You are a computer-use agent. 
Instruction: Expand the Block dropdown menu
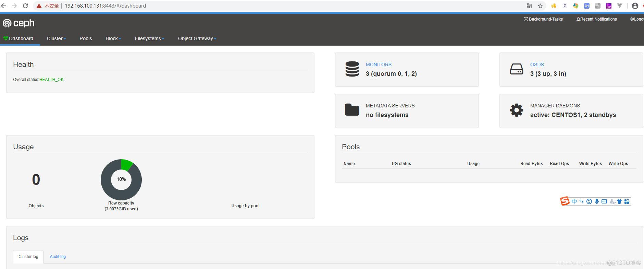click(x=113, y=38)
